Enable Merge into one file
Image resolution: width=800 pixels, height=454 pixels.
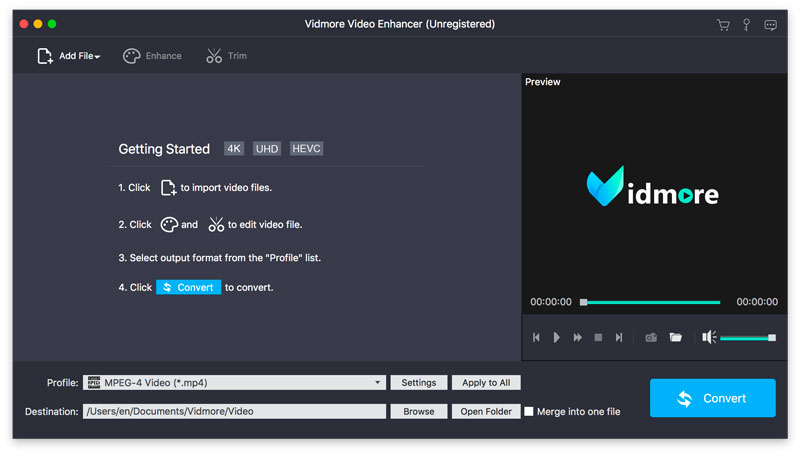tap(529, 411)
